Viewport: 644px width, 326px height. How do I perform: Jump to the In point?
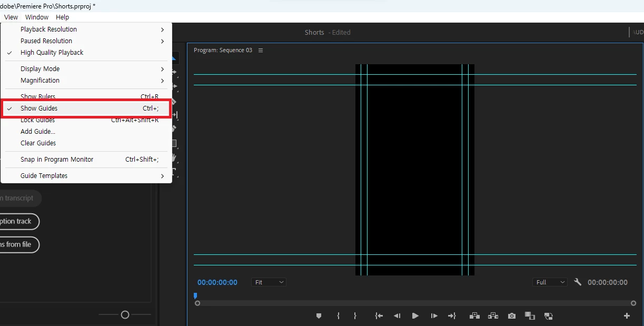tap(379, 316)
